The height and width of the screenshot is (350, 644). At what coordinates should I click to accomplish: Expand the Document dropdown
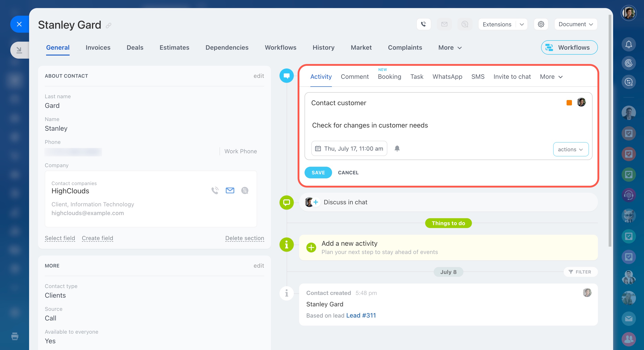click(x=576, y=24)
